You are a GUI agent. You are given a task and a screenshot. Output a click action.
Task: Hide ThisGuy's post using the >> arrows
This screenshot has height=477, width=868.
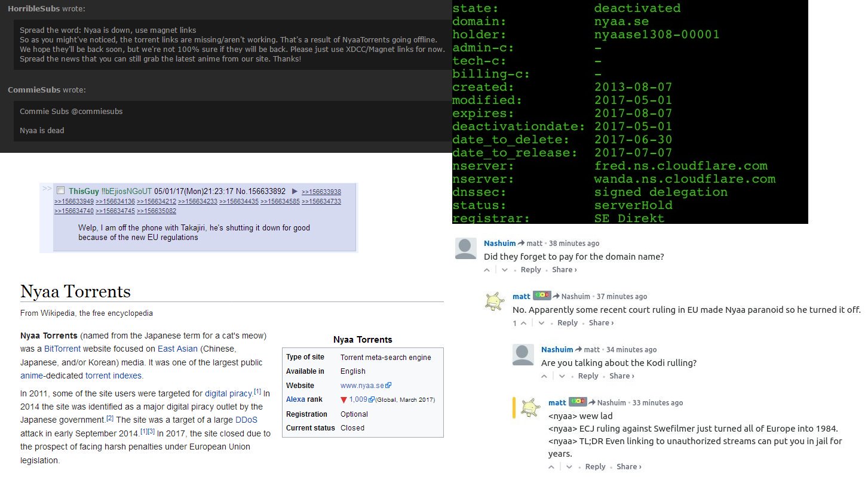click(x=47, y=189)
